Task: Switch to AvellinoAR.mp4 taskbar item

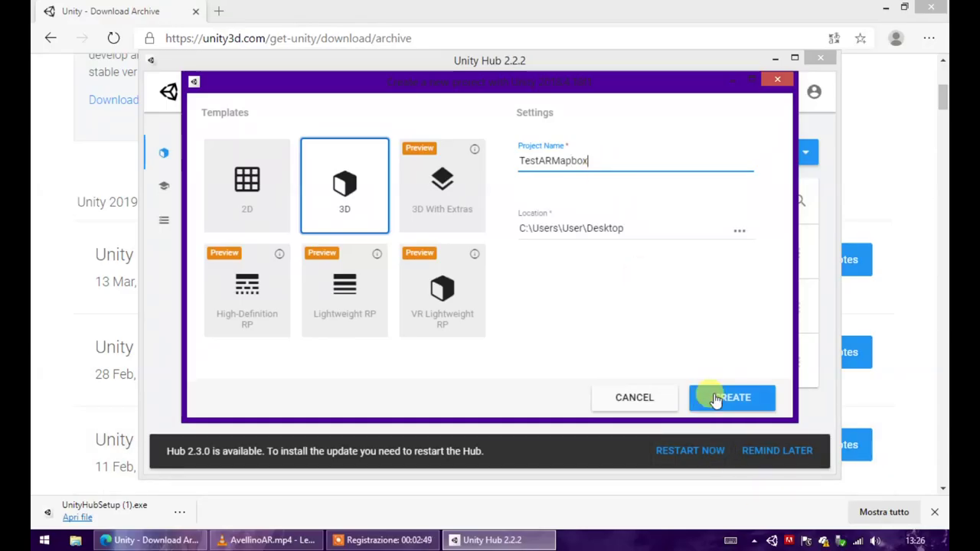Action: pyautogui.click(x=266, y=540)
